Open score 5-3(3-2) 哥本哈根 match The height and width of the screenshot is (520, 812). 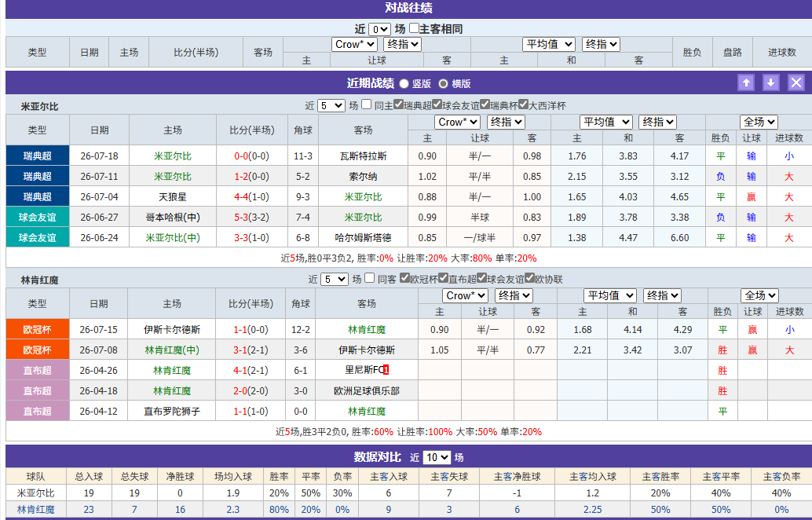point(251,217)
